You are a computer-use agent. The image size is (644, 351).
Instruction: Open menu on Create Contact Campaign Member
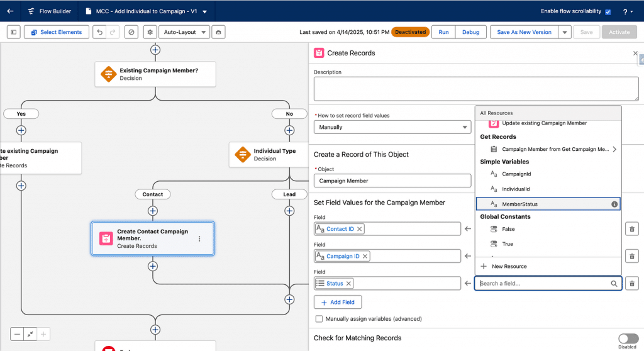coord(199,238)
